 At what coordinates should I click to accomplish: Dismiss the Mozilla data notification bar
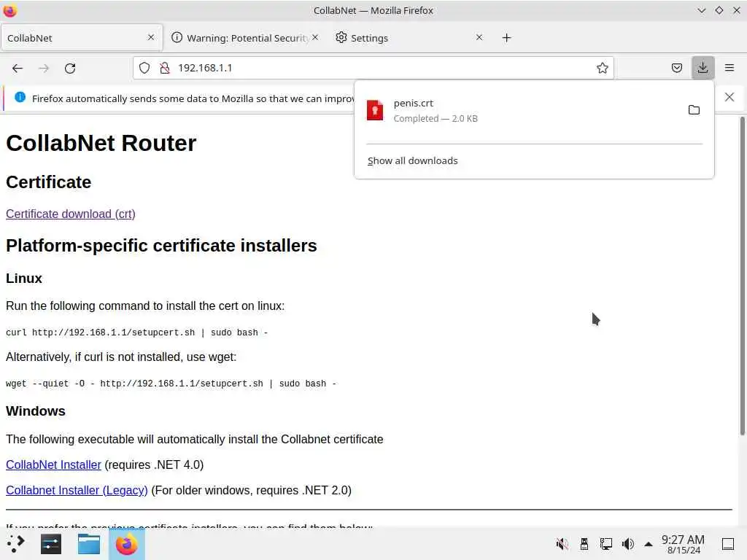(729, 97)
